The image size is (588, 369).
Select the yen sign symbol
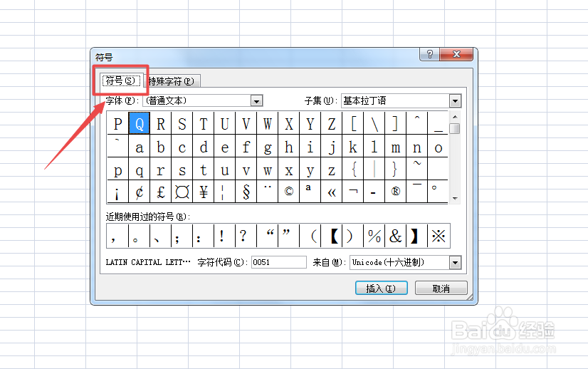204,192
